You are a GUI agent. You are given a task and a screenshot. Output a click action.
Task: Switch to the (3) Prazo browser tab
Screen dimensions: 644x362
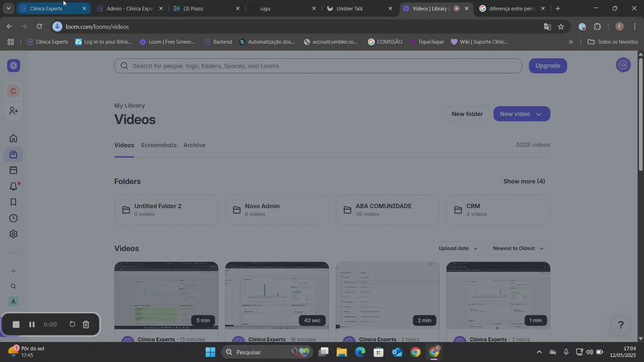(206, 9)
